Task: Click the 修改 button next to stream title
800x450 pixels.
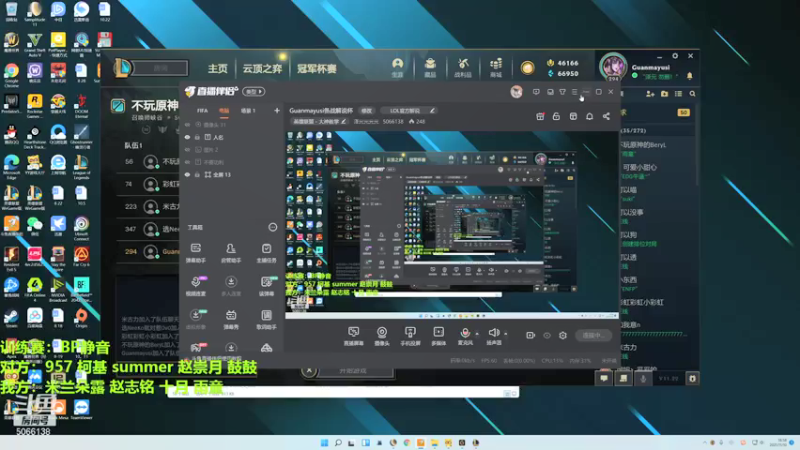Action: click(366, 110)
